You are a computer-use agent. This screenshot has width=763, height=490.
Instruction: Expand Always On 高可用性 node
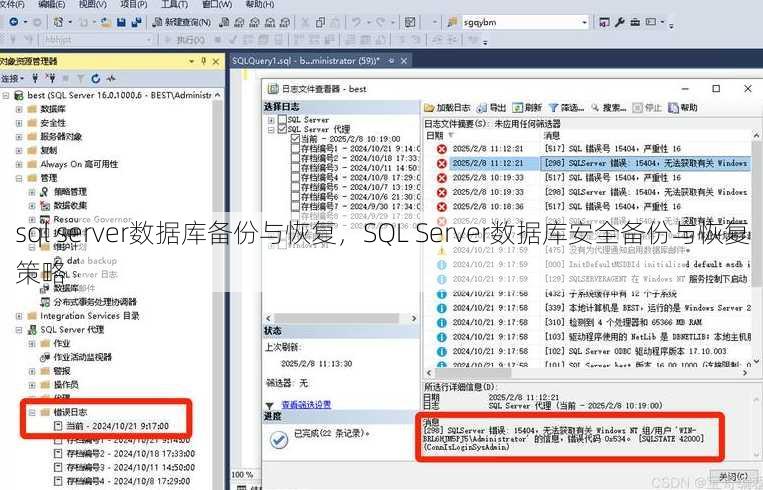[x=19, y=164]
